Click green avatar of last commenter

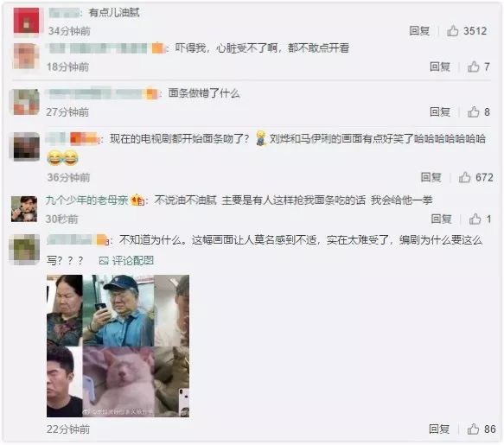tap(24, 250)
